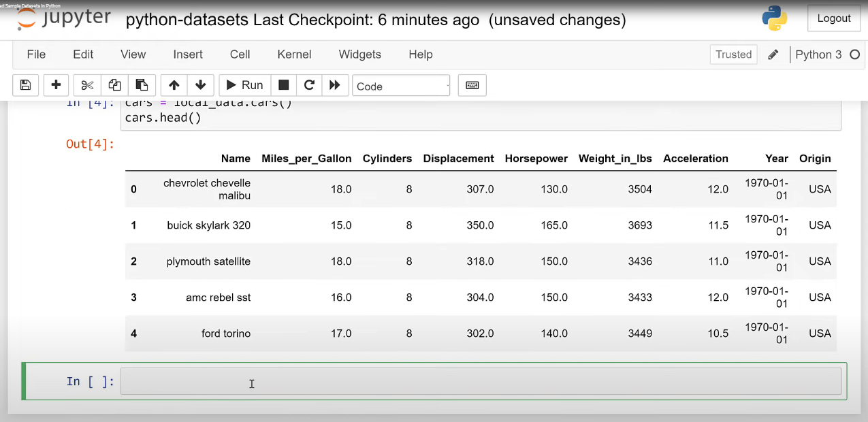Open the Widgets menu
The image size is (868, 422).
coord(359,54)
